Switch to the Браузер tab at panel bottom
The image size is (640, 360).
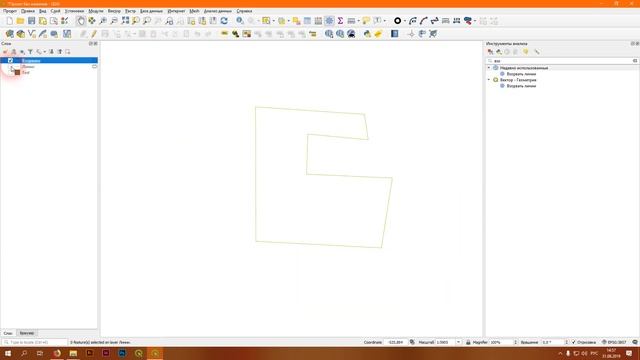coord(27,333)
